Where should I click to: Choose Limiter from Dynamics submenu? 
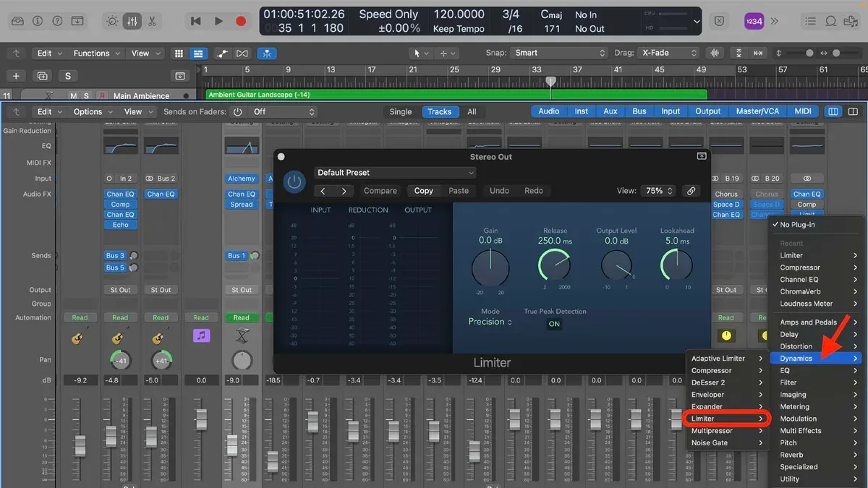(727, 419)
